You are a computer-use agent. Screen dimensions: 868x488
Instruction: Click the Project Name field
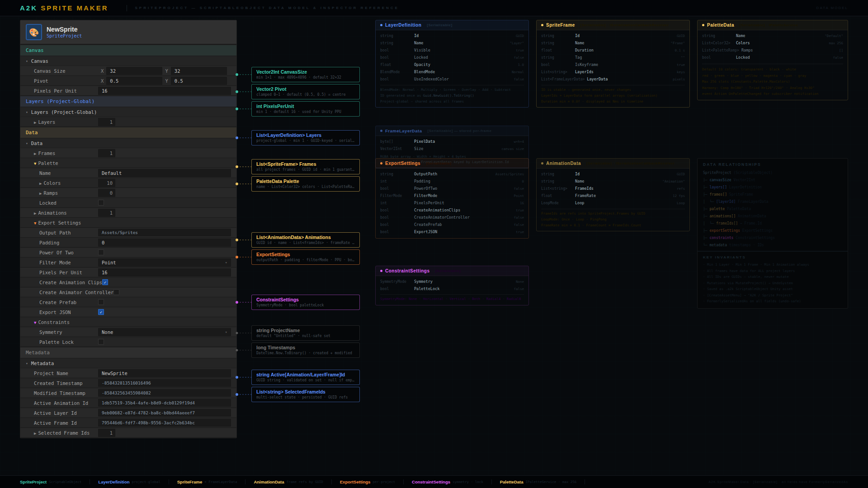click(x=164, y=374)
